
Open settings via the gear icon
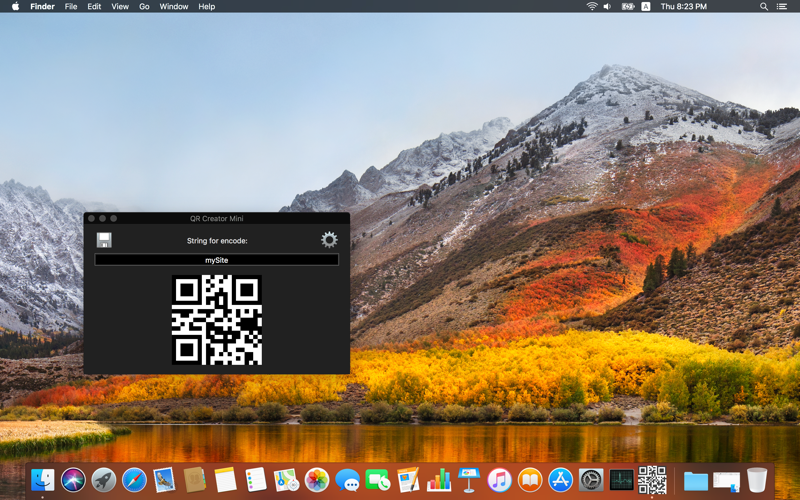[x=329, y=240]
